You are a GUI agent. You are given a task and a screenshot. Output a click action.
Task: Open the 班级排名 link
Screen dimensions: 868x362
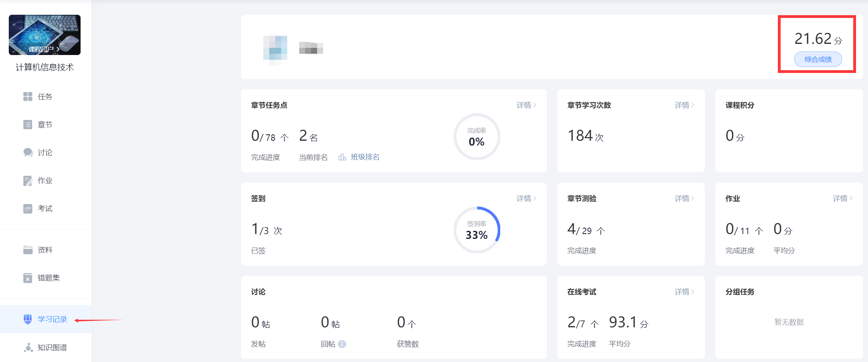365,157
